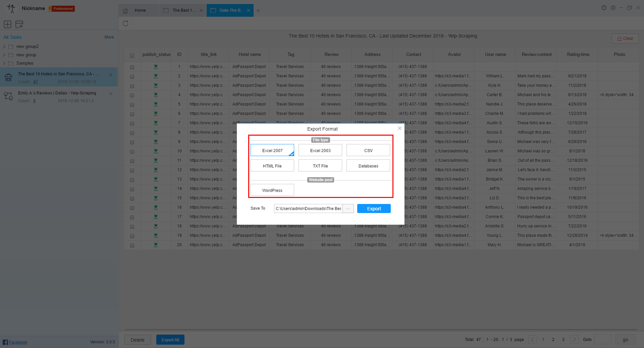Close the 'The Best 1...' tab
This screenshot has height=348, width=644.
click(x=201, y=10)
